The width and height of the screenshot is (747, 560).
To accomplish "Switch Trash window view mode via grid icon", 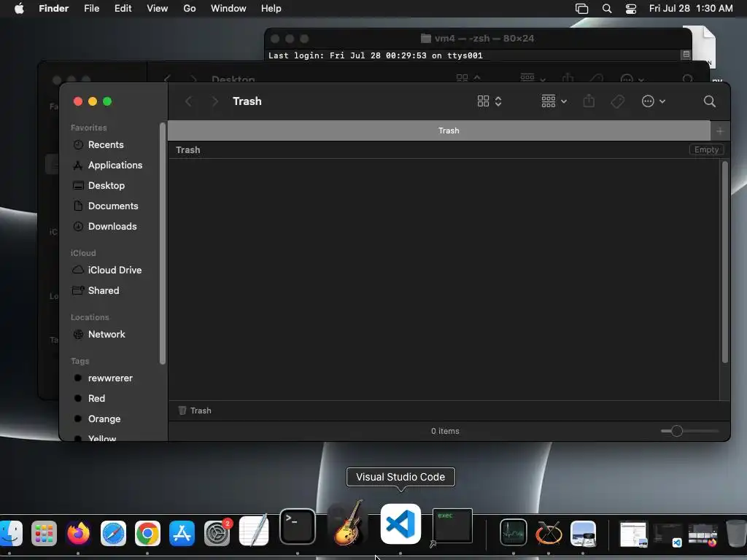I will (x=489, y=101).
